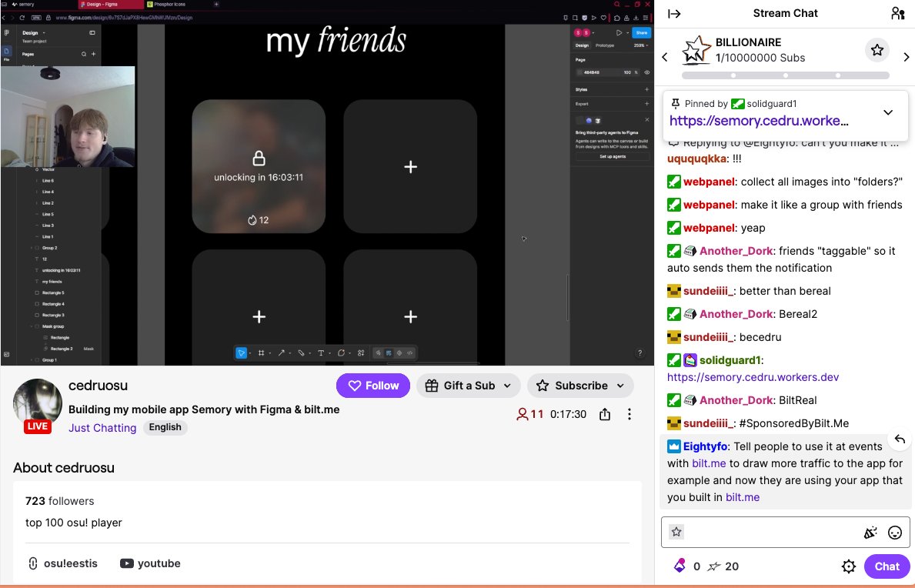This screenshot has height=588, width=915.
Task: Click the Figma canvas vertical scrollbar
Action: [x=567, y=298]
